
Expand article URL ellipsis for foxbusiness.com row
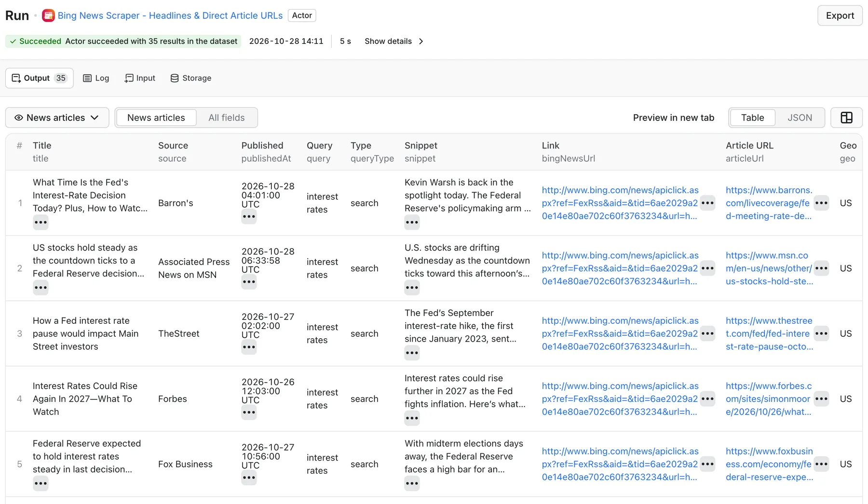(821, 464)
